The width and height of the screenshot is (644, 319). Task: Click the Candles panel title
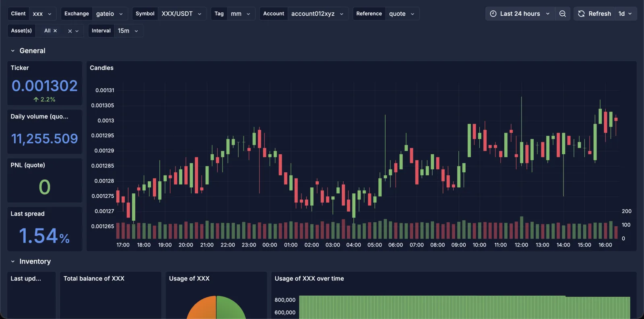pos(101,68)
